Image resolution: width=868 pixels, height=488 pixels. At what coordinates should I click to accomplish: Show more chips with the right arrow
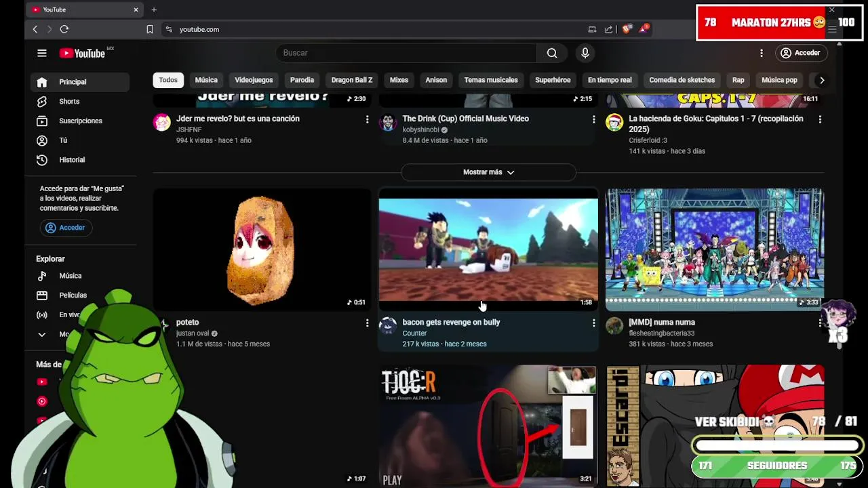[822, 80]
